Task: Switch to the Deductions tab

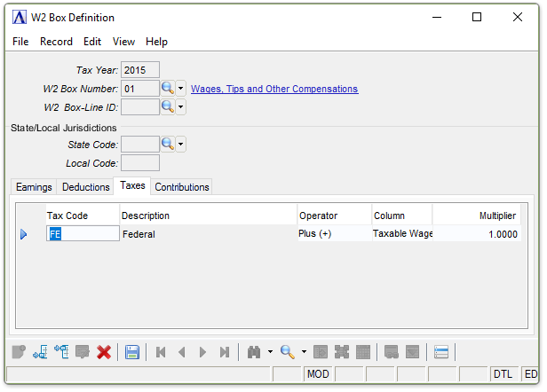Action: [x=85, y=187]
